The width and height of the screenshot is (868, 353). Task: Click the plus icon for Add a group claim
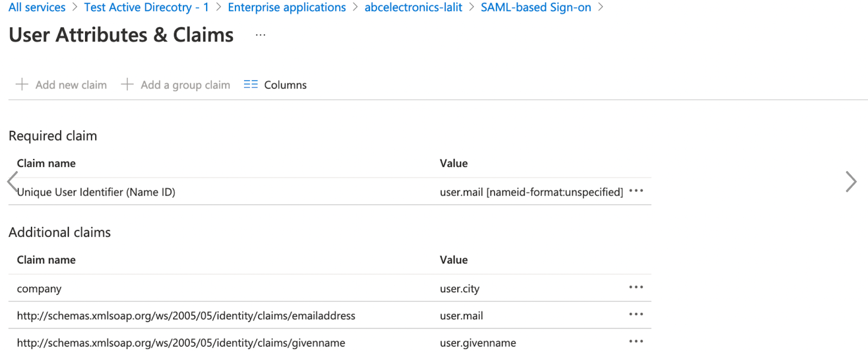coord(127,84)
